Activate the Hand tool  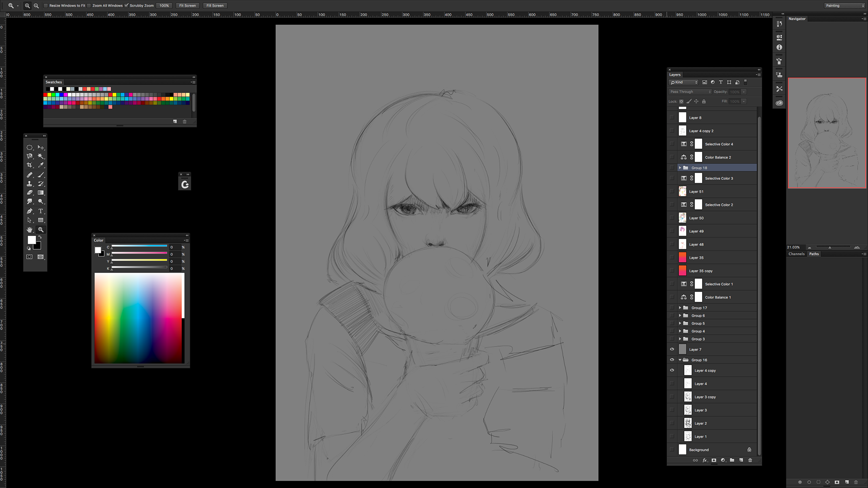click(29, 230)
